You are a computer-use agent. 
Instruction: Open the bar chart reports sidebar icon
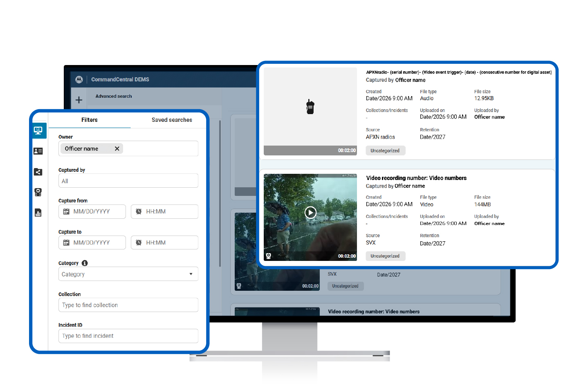(38, 213)
